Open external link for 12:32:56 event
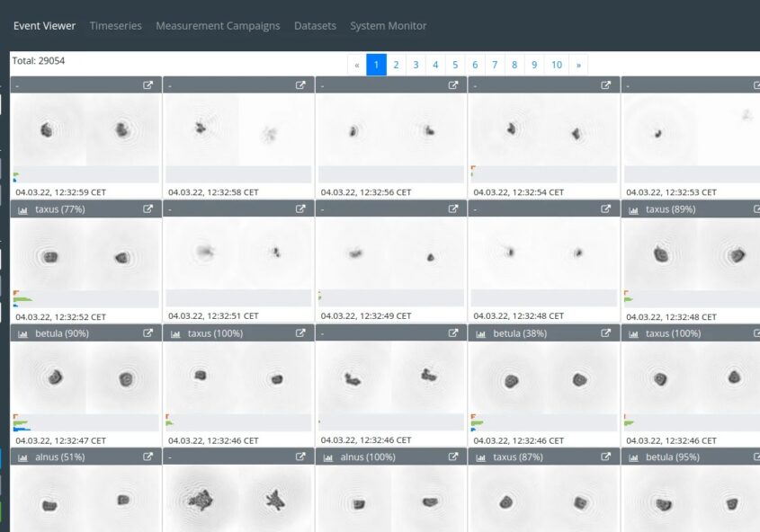 pyautogui.click(x=453, y=84)
